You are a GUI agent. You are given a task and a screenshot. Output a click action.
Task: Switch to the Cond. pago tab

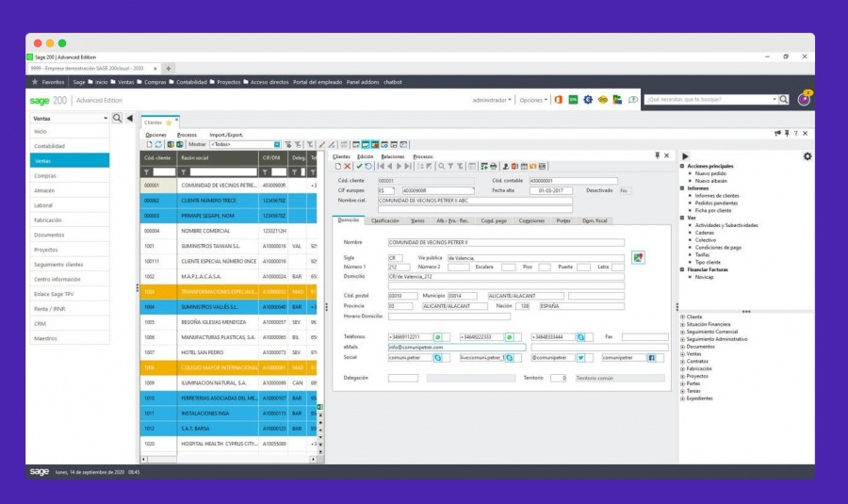[x=494, y=220]
